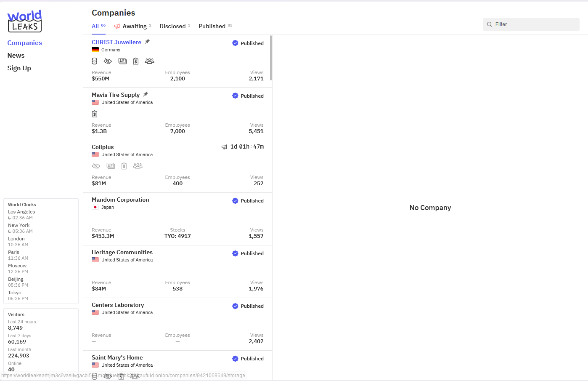588x381 pixels.
Task: Click the pin icon beside CHRIST Juweliere
Action: pos(147,42)
